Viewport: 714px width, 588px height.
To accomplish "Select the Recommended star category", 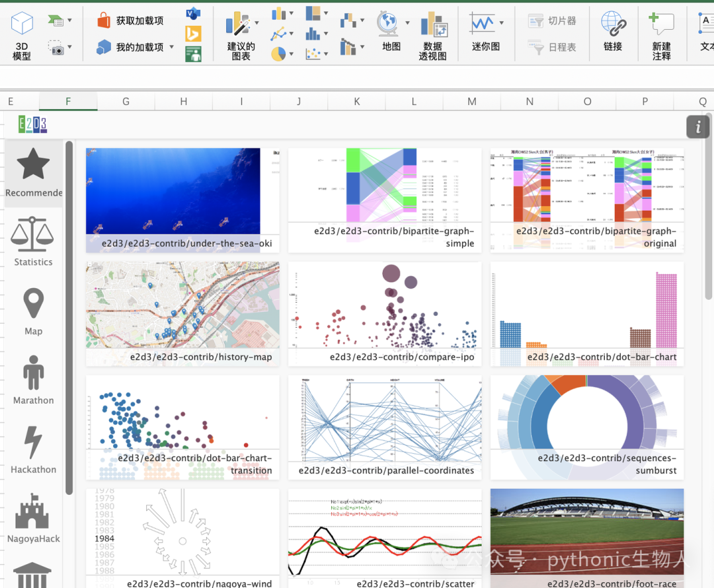I will click(x=34, y=173).
